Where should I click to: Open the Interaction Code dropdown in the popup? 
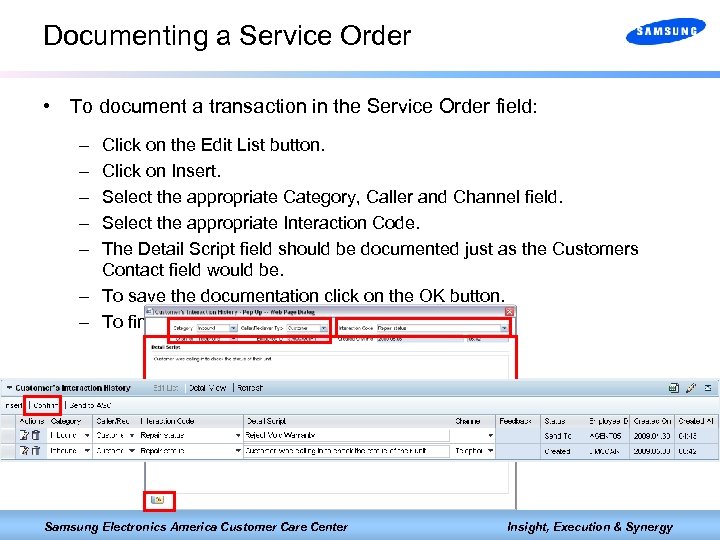coord(504,328)
